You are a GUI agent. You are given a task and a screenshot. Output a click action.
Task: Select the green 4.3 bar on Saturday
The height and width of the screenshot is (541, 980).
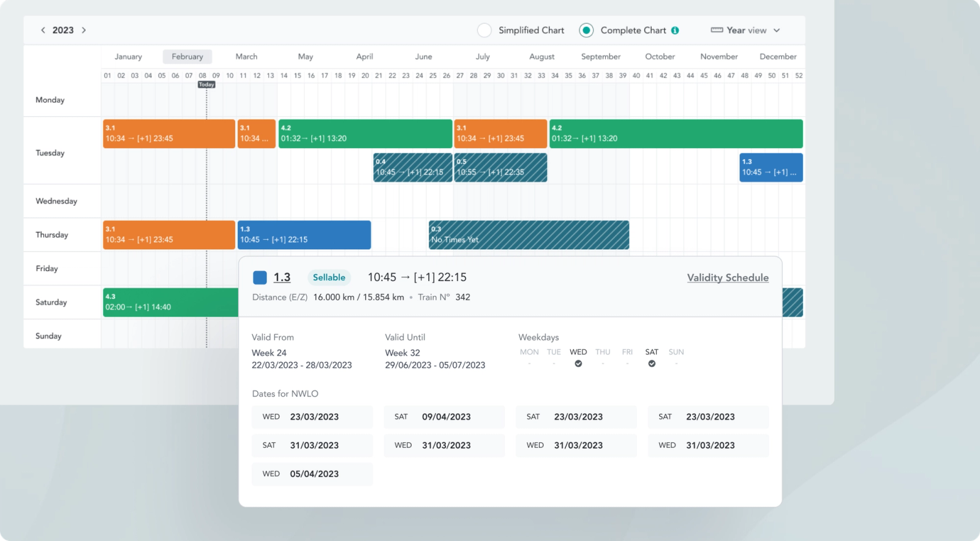point(170,302)
